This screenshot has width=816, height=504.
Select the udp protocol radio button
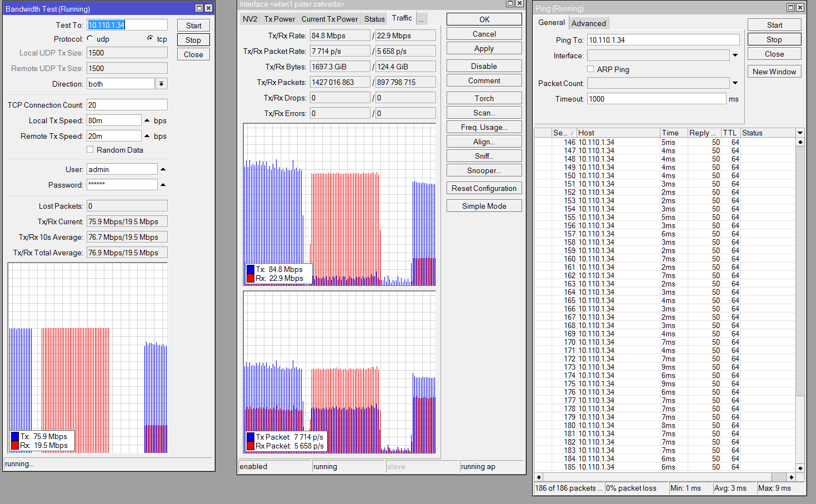coord(90,39)
